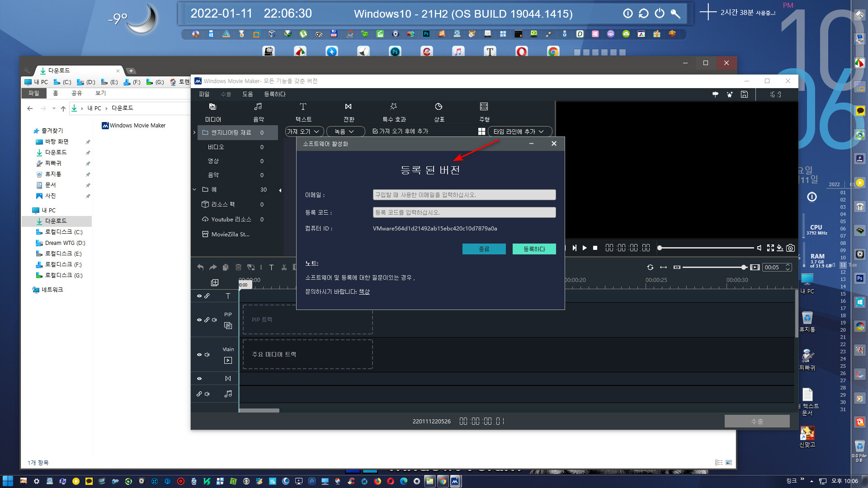Screen dimensions: 868x488
Task: Click the undo arrow in timeline toolbar
Action: 200,267
